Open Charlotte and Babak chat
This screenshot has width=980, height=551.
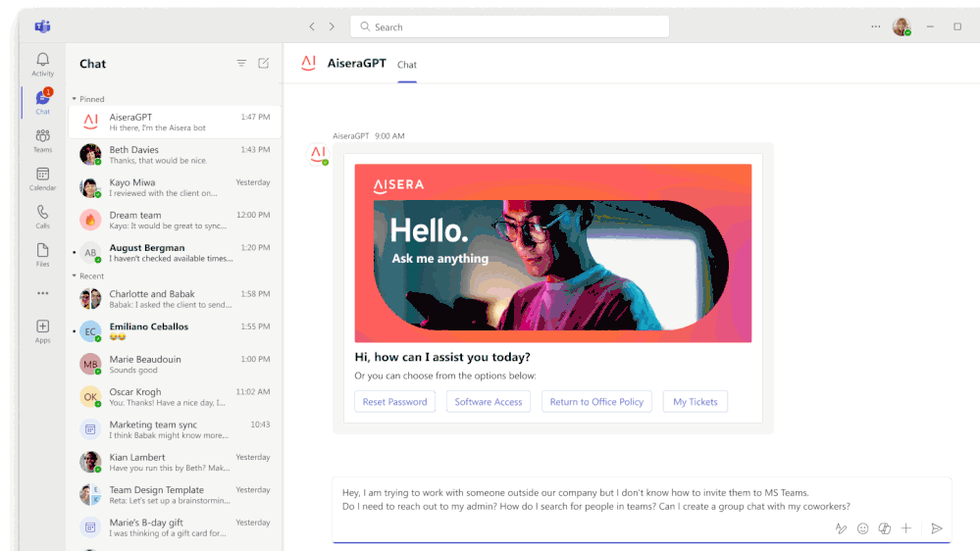(x=175, y=299)
